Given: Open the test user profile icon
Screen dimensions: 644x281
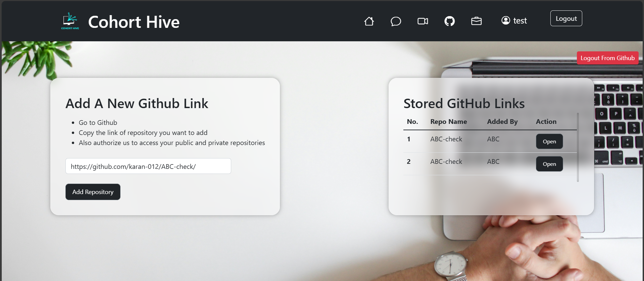Looking at the screenshot, I should (506, 20).
